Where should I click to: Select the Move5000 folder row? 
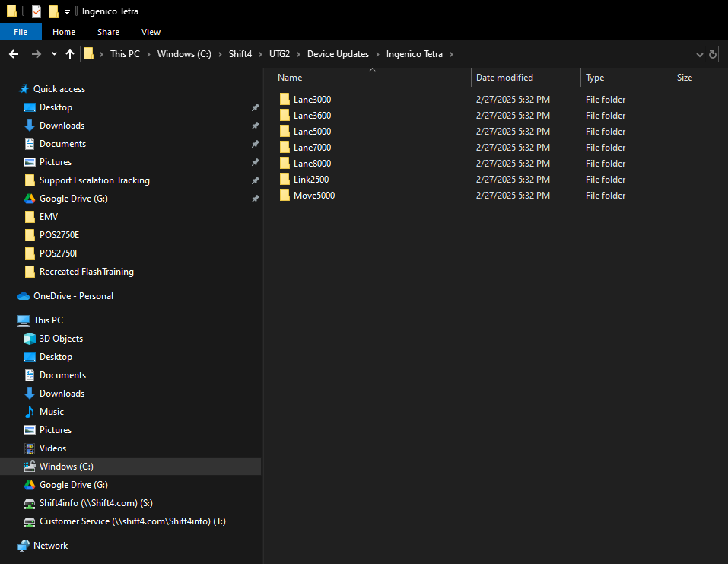(313, 196)
